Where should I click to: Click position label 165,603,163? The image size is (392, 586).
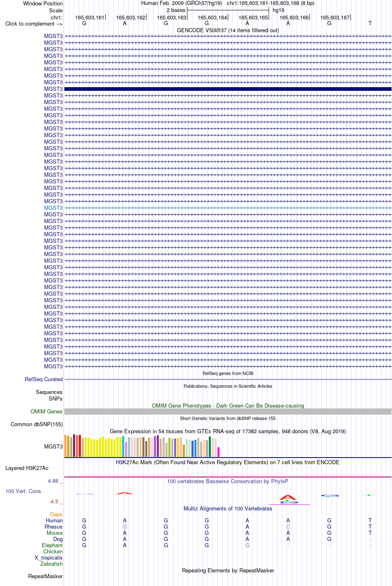[x=171, y=17]
